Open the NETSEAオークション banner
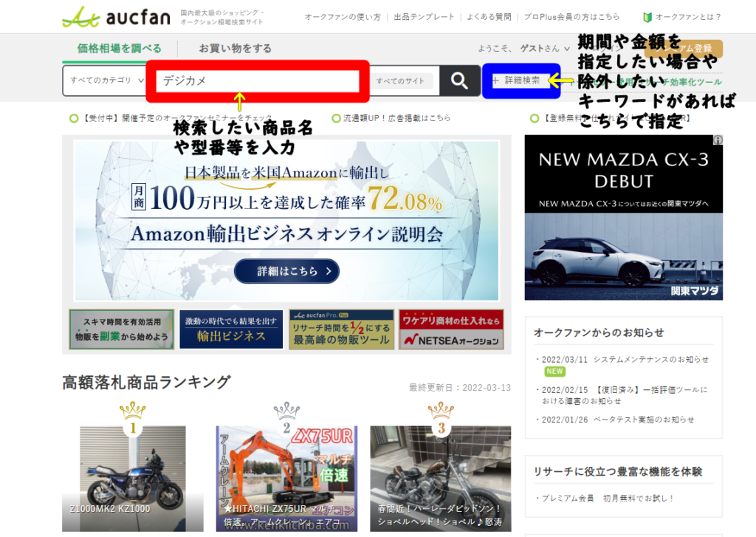The image size is (756, 537). [x=451, y=329]
